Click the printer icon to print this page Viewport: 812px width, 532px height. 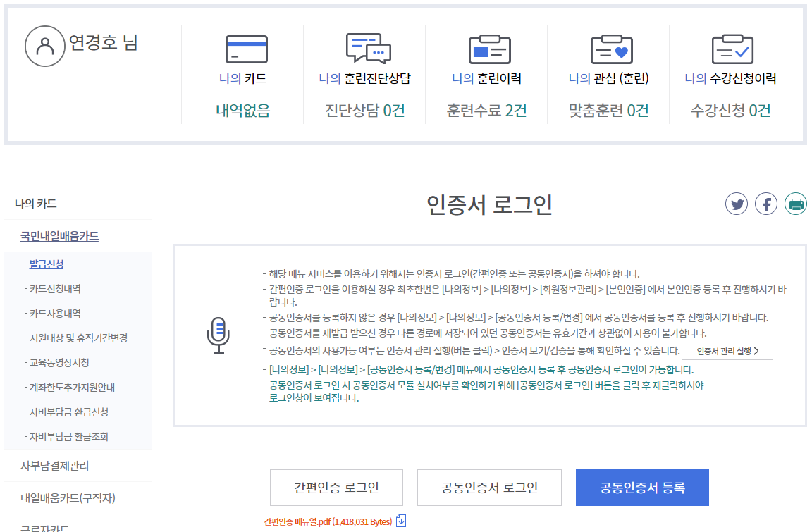click(796, 204)
